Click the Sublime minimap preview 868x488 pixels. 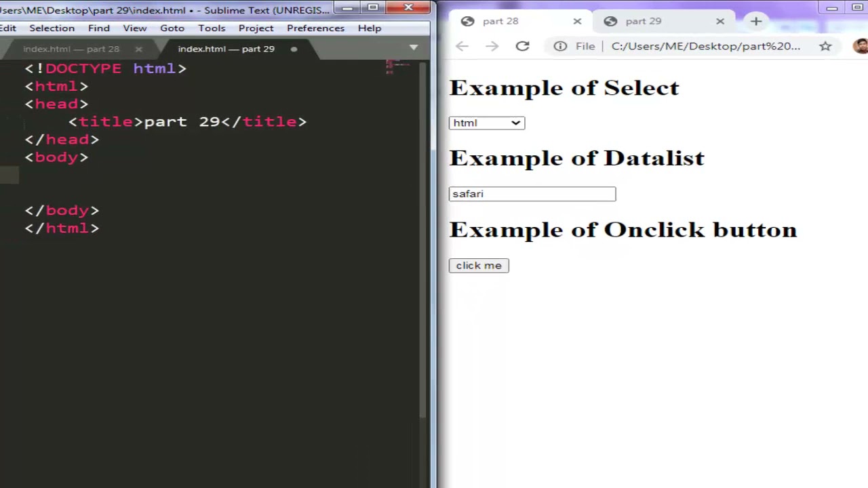pyautogui.click(x=399, y=67)
